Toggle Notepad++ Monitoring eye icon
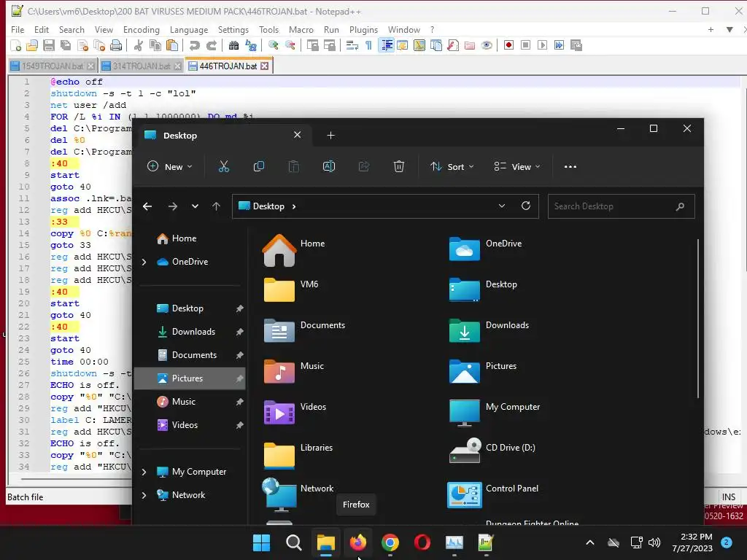This screenshot has width=747, height=560. pyautogui.click(x=487, y=45)
